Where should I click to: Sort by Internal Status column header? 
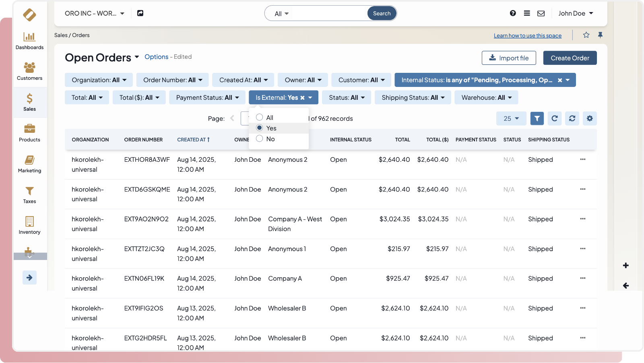[x=351, y=140]
